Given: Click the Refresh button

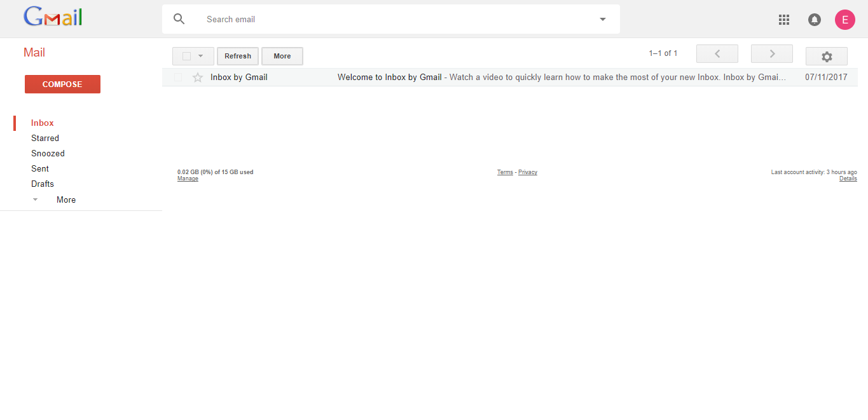Looking at the screenshot, I should point(238,56).
